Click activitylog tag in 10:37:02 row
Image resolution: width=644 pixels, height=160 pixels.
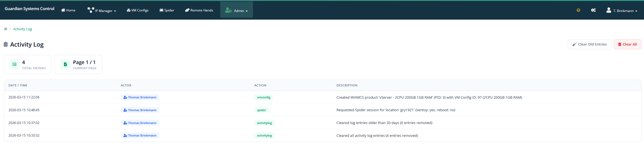[x=264, y=123]
